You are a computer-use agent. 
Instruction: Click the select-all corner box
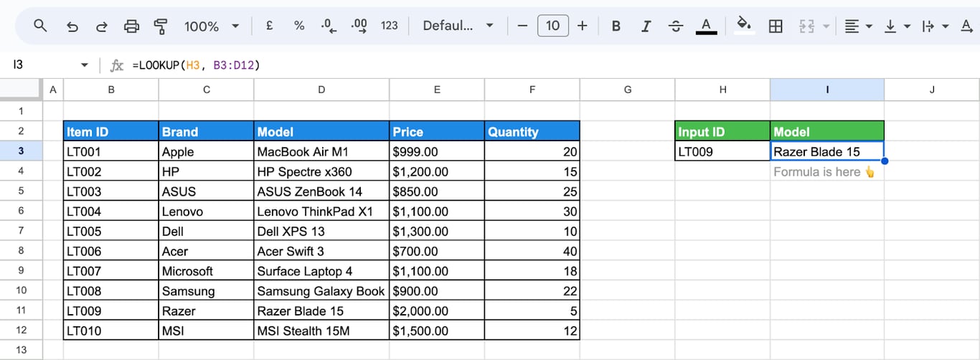(x=21, y=90)
